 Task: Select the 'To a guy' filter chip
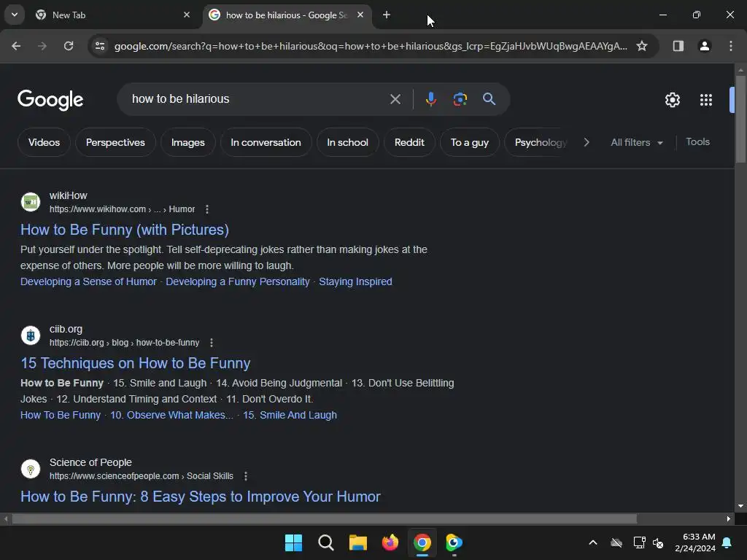coord(469,142)
